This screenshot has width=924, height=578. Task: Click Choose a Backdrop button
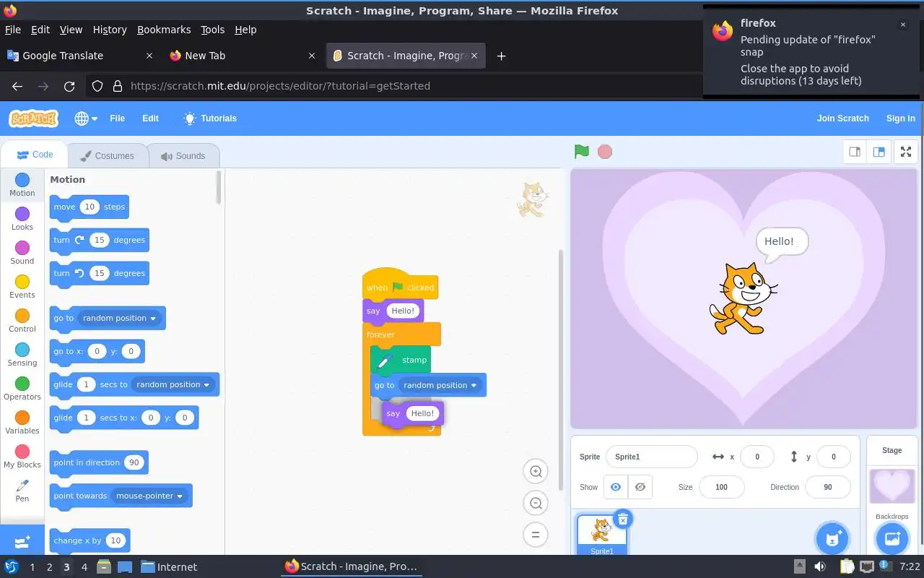892,539
